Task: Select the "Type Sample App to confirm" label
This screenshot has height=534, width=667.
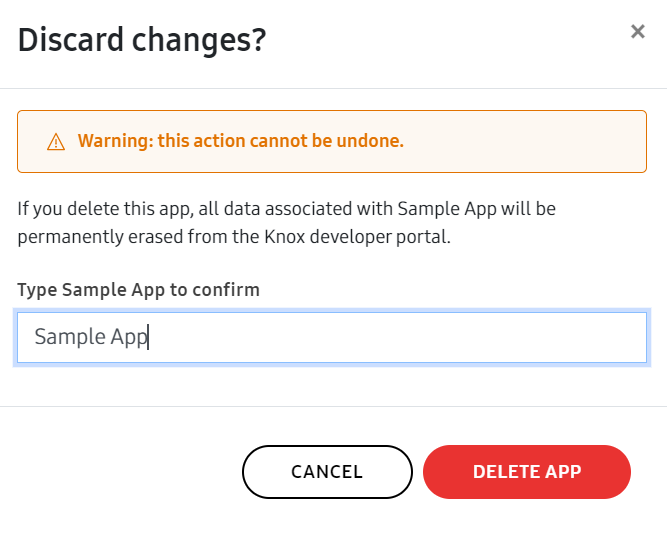Action: 138,290
